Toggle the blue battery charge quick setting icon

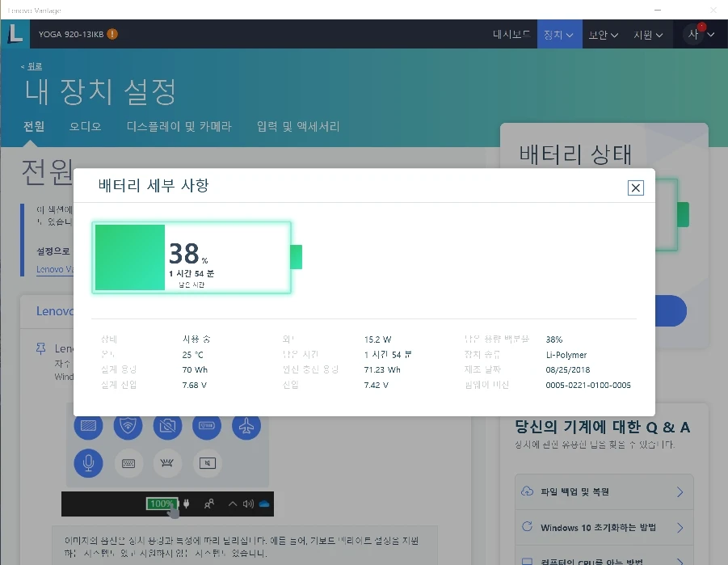(207, 426)
